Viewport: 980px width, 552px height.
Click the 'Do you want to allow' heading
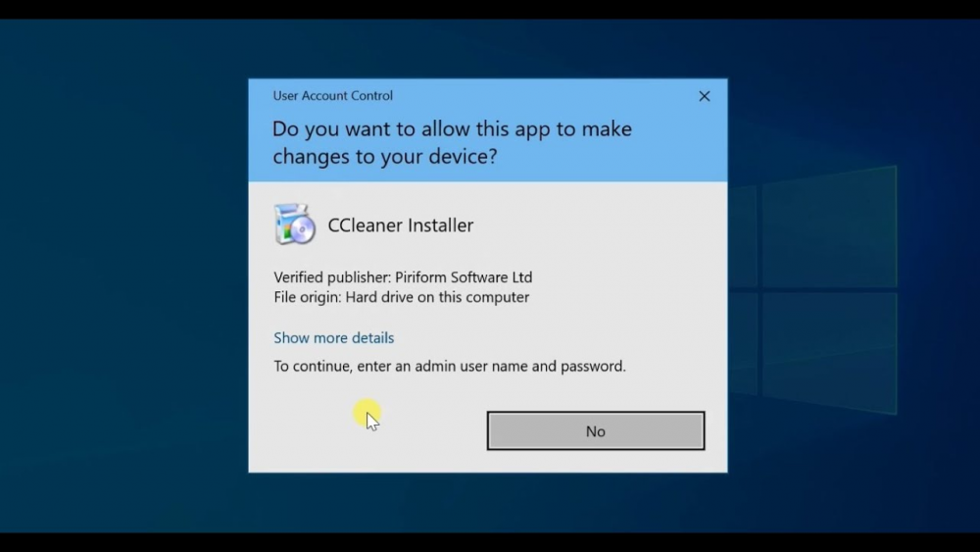pos(452,142)
